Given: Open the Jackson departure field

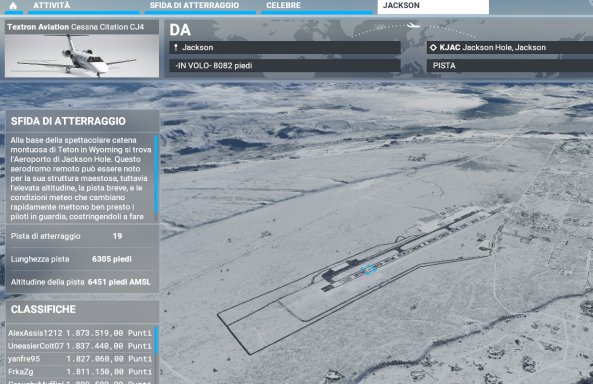Looking at the screenshot, I should [x=285, y=48].
